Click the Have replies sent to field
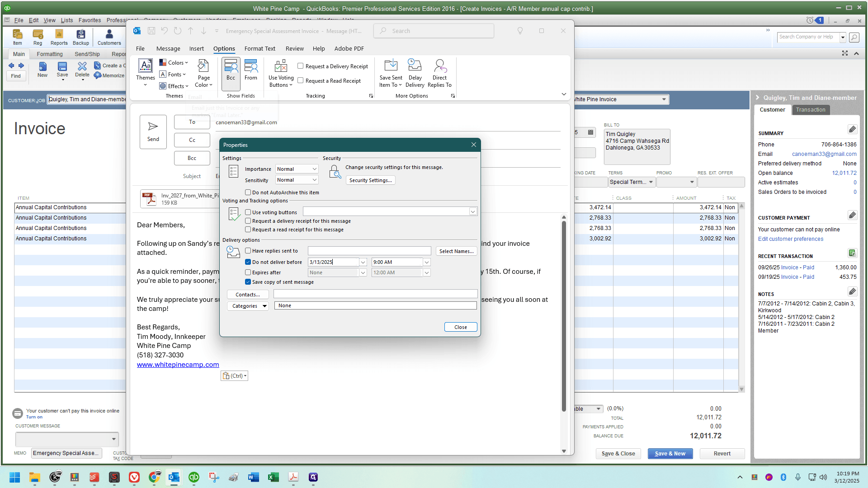This screenshot has height=488, width=868. 369,251
